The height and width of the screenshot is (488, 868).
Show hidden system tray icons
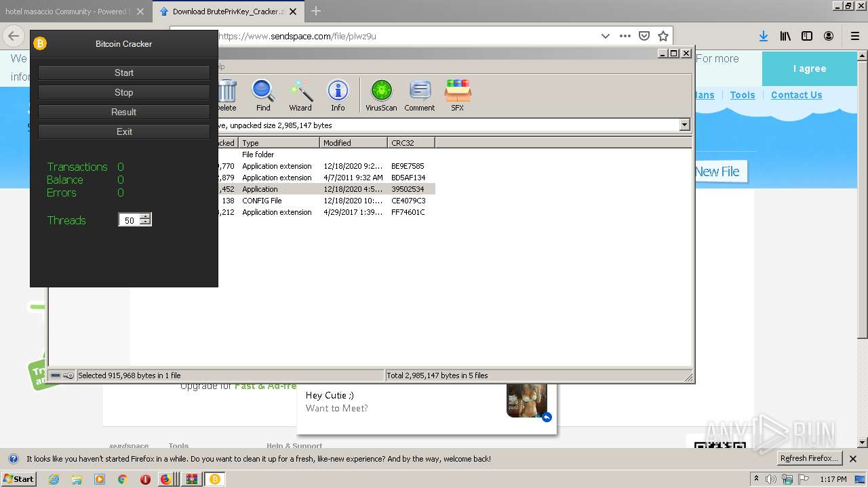(757, 479)
